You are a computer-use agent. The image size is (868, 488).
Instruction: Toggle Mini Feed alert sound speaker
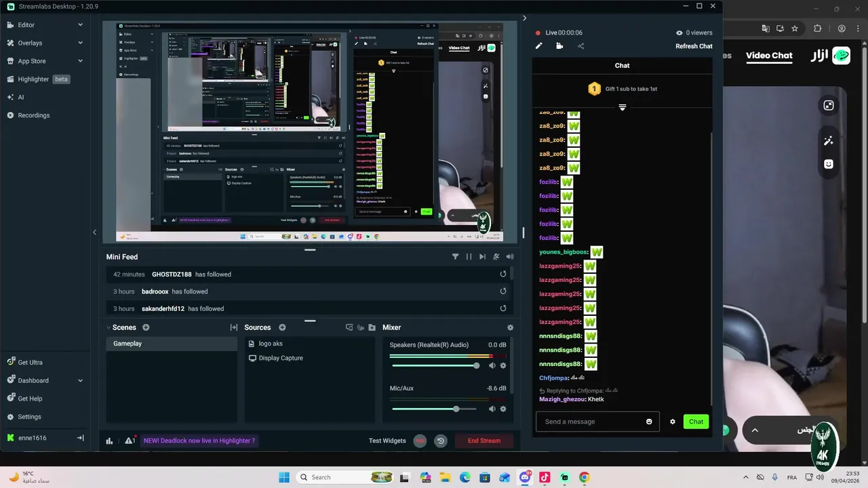[x=510, y=257]
